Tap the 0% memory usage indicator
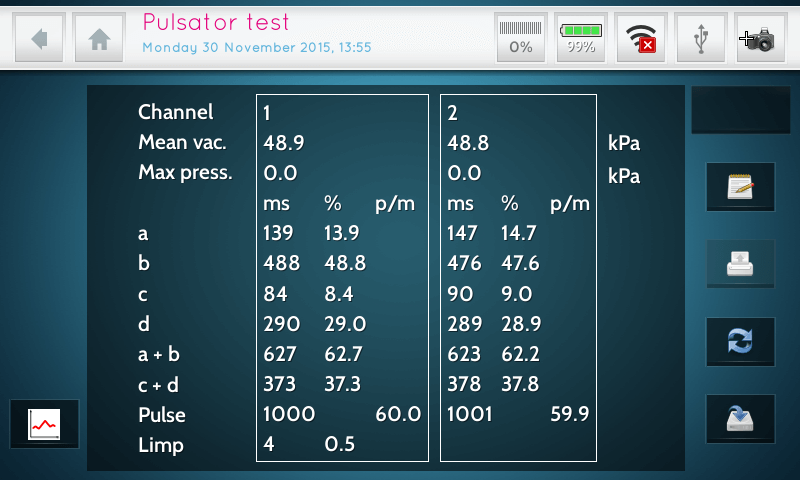Viewport: 800px width, 480px height. [521, 39]
